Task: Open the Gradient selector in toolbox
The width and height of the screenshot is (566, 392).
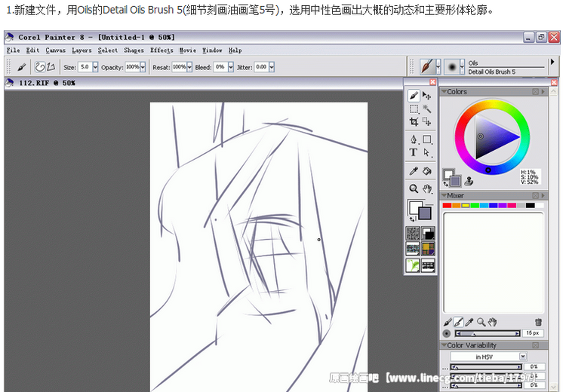Action: click(428, 234)
